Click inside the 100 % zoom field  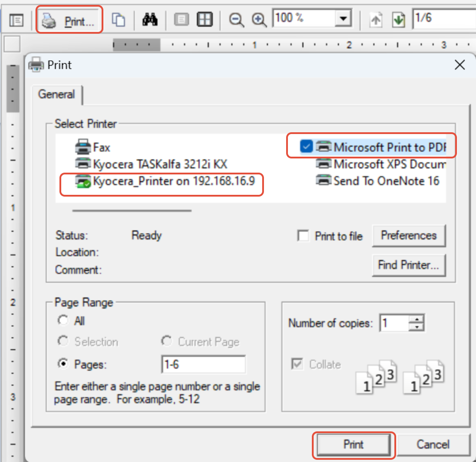click(304, 18)
